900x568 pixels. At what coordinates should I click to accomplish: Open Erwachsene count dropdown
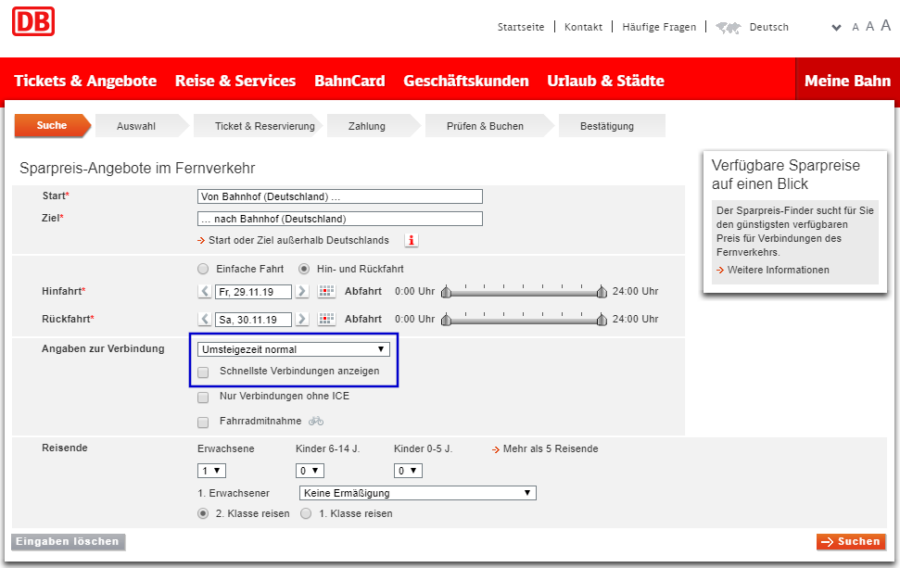[211, 471]
